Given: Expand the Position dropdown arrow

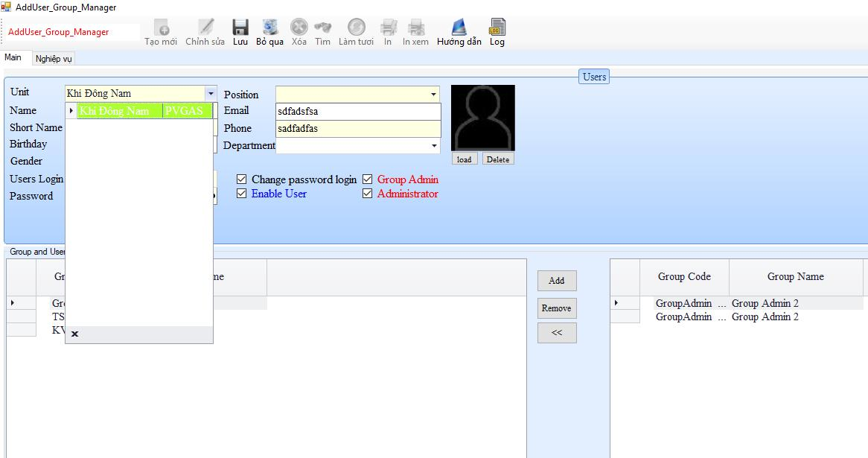Looking at the screenshot, I should click(433, 95).
